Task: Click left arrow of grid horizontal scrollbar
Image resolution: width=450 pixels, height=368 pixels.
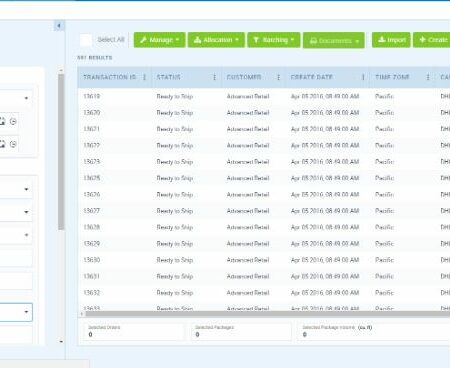Action: pyautogui.click(x=82, y=314)
